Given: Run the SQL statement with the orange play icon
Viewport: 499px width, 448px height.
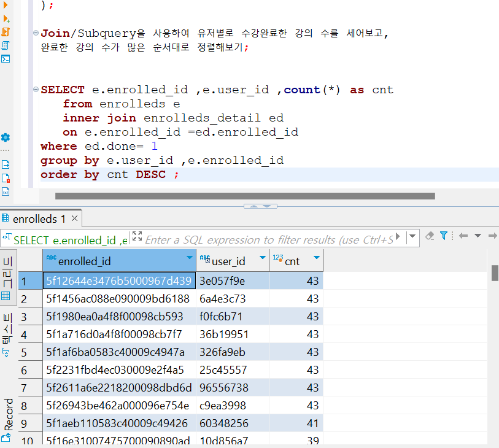Looking at the screenshot, I should (5, 4).
